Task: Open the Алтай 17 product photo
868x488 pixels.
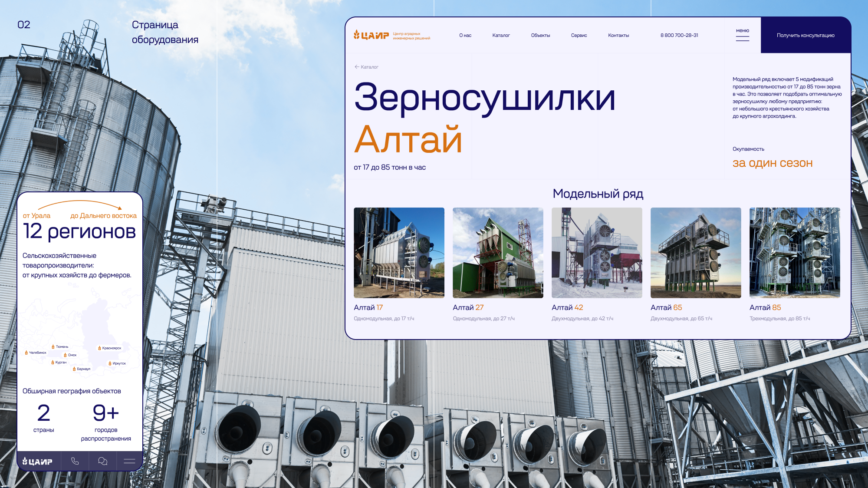Action: click(399, 253)
